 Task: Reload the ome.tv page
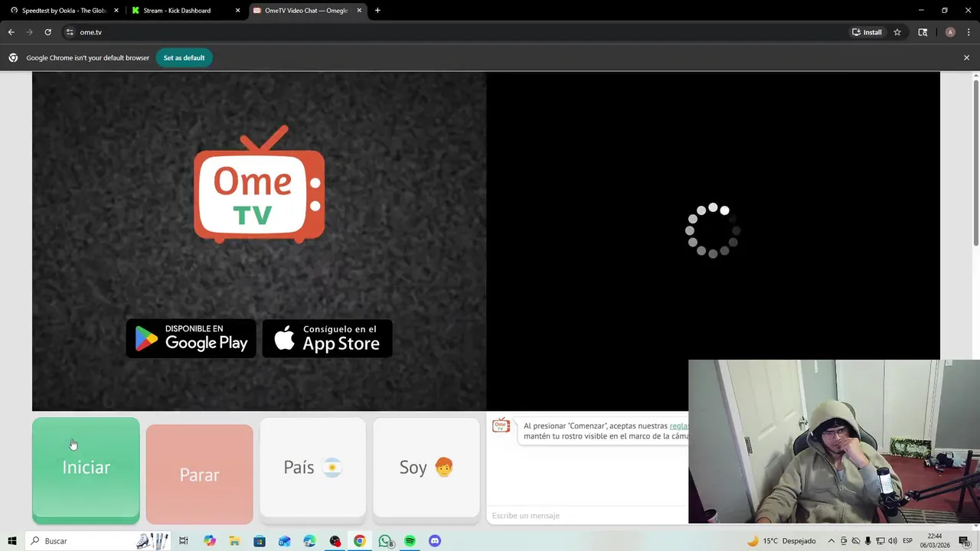(47, 32)
